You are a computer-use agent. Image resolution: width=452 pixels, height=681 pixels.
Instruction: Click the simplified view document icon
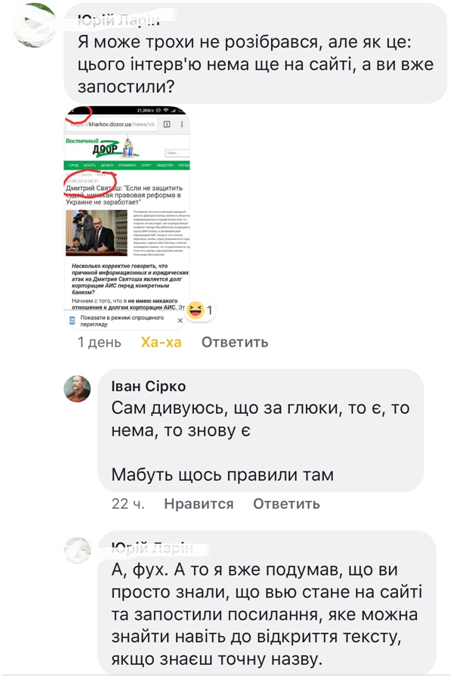pos(72,321)
